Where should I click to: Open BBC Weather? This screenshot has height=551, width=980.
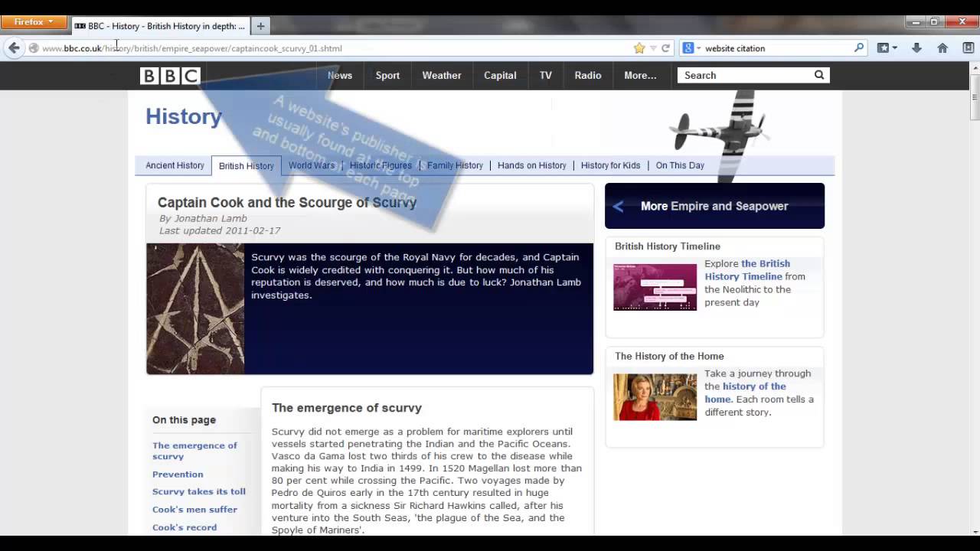click(442, 76)
